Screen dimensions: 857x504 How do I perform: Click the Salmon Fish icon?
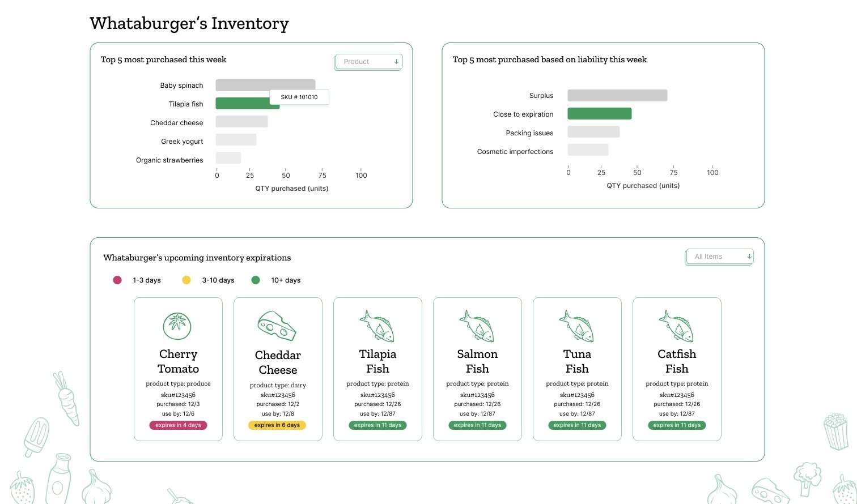(477, 326)
